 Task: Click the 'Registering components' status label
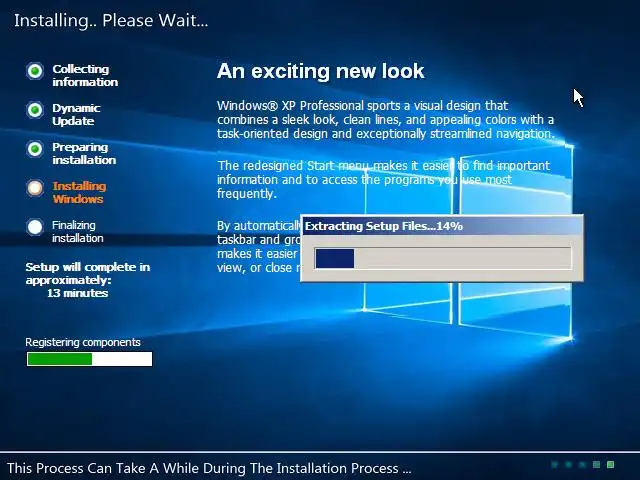click(x=83, y=342)
